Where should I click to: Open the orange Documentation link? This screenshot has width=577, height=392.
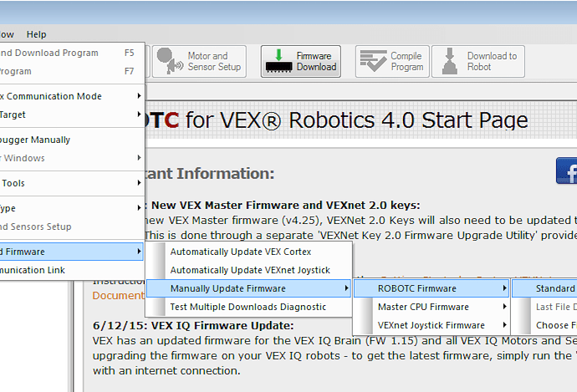click(x=119, y=296)
